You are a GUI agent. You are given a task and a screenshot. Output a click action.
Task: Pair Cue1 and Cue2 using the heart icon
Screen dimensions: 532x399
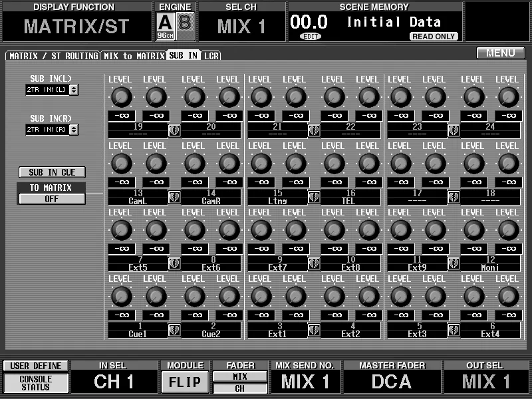point(174,330)
